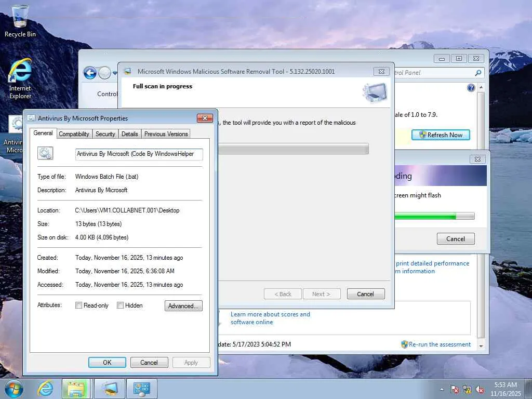Open Internet Explorer from the taskbar
Screen dimensions: 532x399
tap(45, 389)
